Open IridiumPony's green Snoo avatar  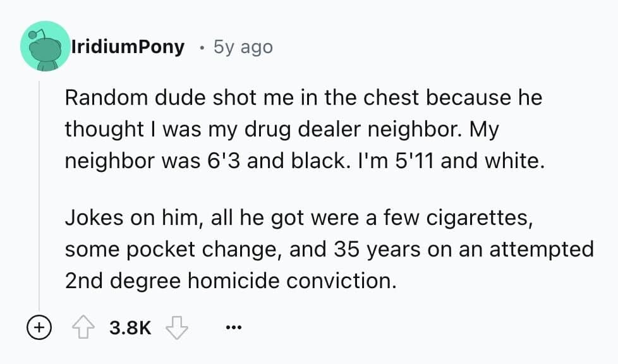point(44,46)
